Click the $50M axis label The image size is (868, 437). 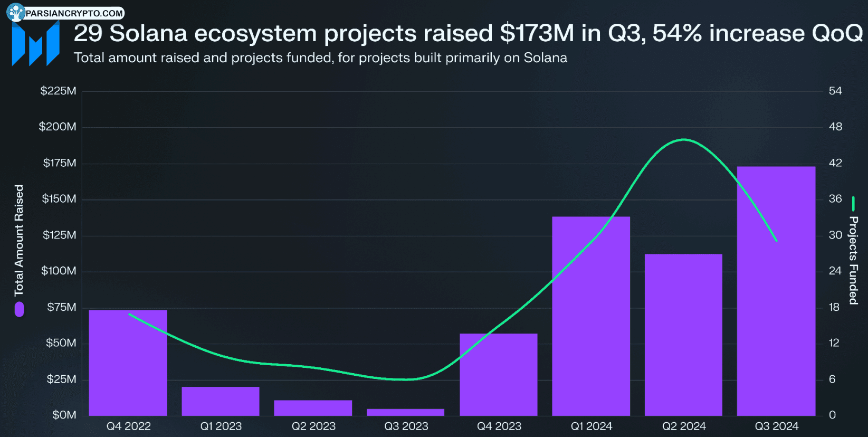[x=61, y=343]
